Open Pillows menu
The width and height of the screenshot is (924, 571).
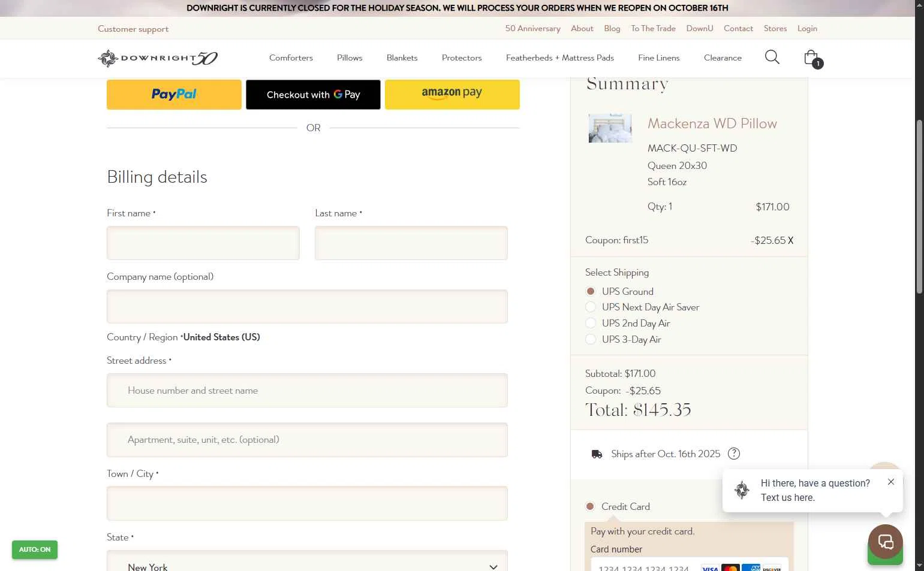pyautogui.click(x=350, y=58)
